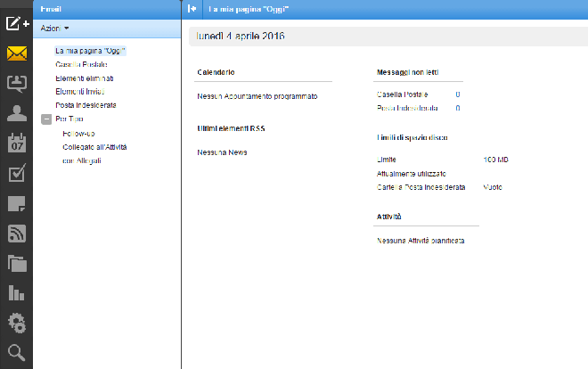This screenshot has width=588, height=369.
Task: Click Casella Postale unread messages link
Action: tap(403, 94)
